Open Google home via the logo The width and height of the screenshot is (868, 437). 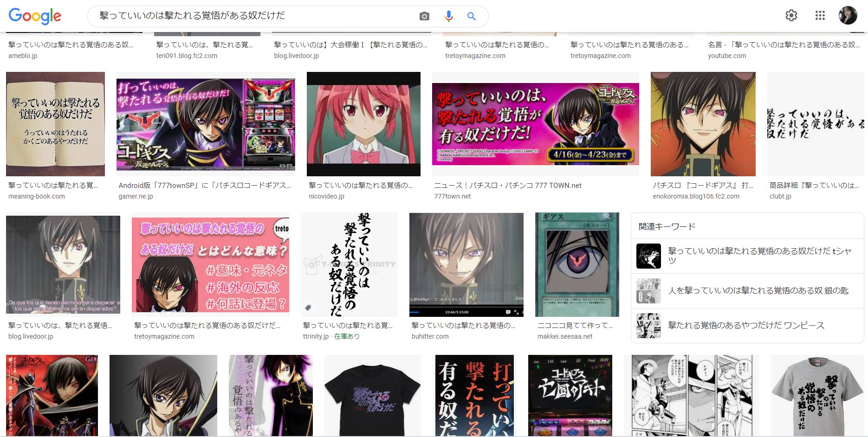[35, 16]
